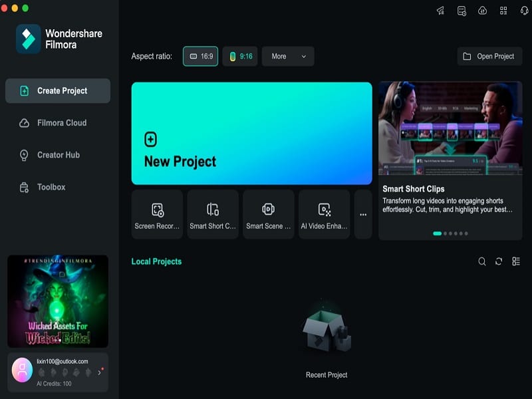532x399 pixels.
Task: Open the Toolbox section
Action: [58, 188]
